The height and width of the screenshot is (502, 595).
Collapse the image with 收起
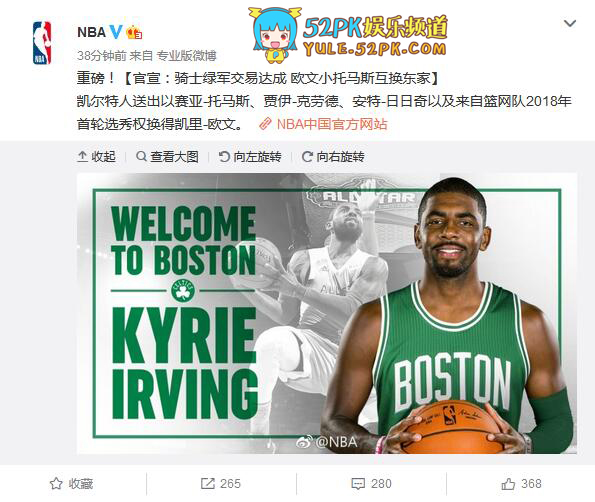(x=96, y=156)
